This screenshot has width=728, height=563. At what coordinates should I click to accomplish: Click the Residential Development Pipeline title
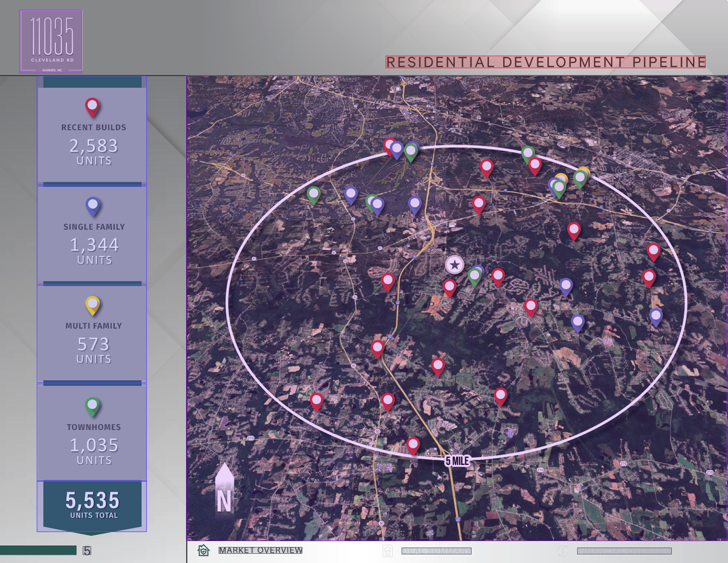click(546, 62)
